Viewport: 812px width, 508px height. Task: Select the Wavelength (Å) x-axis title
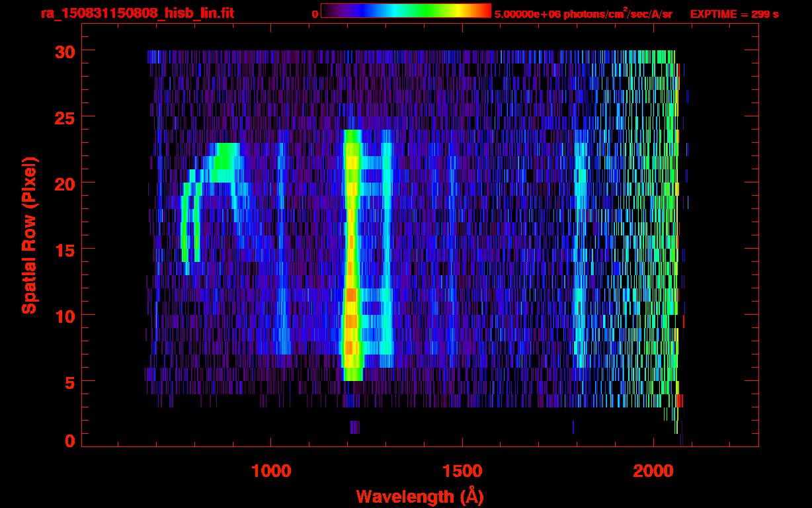(x=419, y=496)
